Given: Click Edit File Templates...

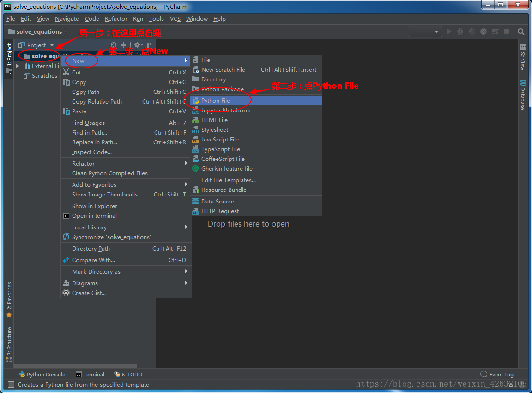Looking at the screenshot, I should [x=256, y=180].
